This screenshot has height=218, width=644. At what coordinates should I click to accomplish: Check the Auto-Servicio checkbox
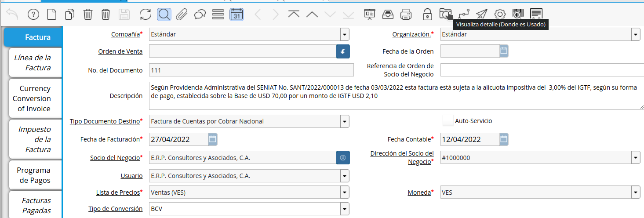point(448,120)
